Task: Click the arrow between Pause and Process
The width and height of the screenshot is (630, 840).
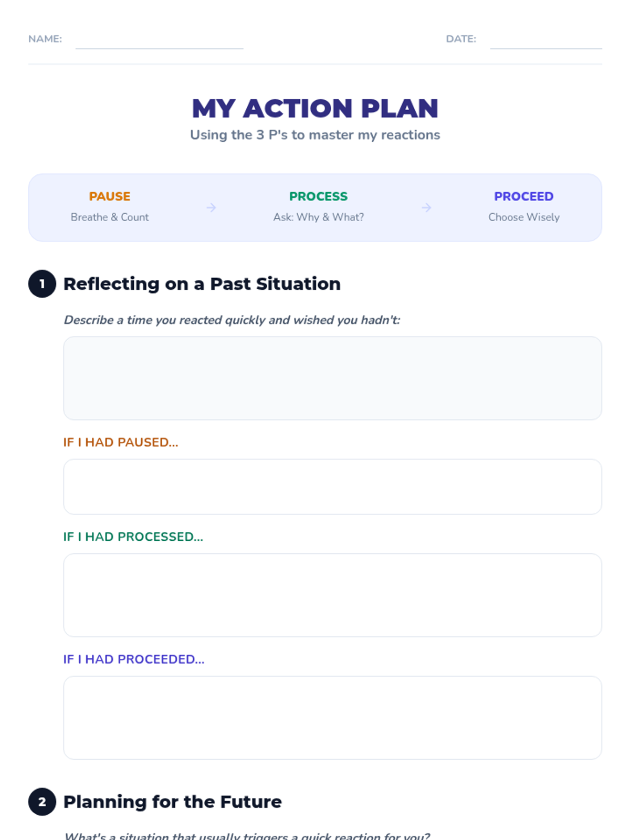Action: [x=211, y=208]
